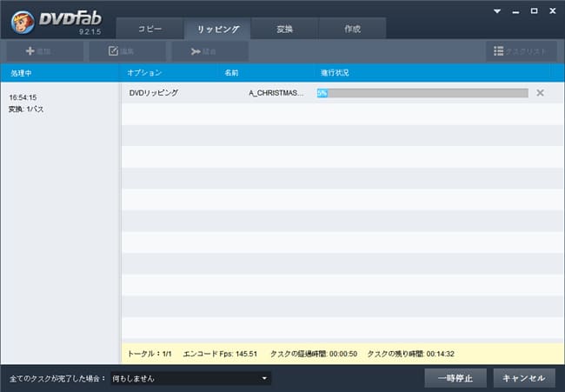
Task: Open the 変換 tab
Action: pyautogui.click(x=285, y=28)
